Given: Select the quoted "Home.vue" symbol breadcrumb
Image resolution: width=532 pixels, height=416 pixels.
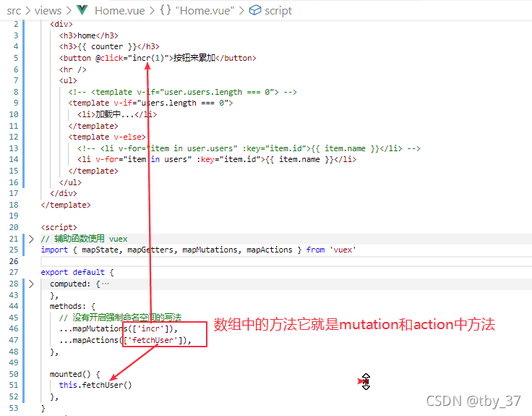Looking at the screenshot, I should coord(205,11).
